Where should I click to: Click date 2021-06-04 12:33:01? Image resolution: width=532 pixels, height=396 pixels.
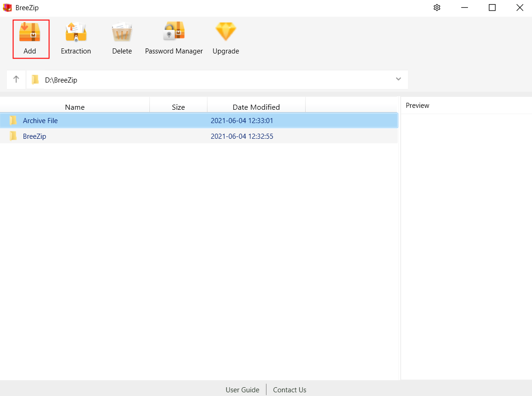(x=242, y=120)
